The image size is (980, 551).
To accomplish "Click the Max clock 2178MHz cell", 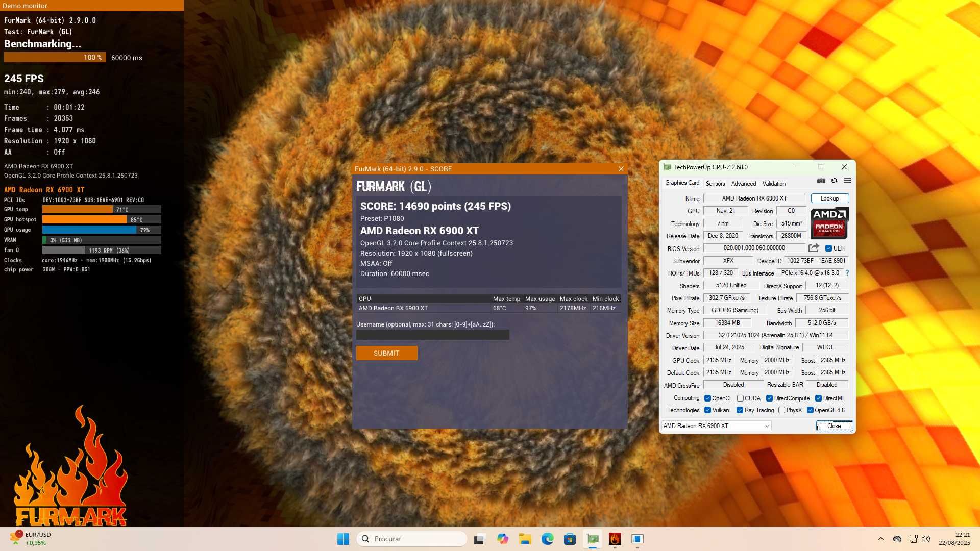I will (x=573, y=308).
